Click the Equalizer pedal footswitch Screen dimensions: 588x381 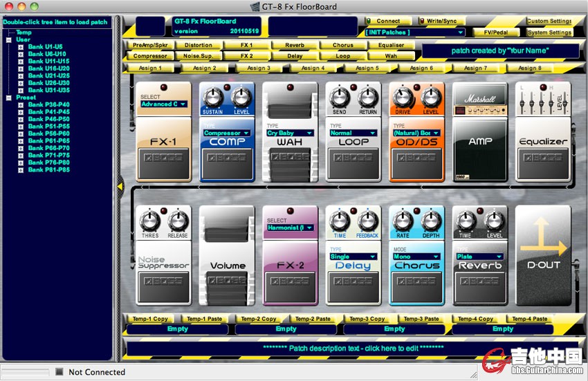[x=542, y=163]
